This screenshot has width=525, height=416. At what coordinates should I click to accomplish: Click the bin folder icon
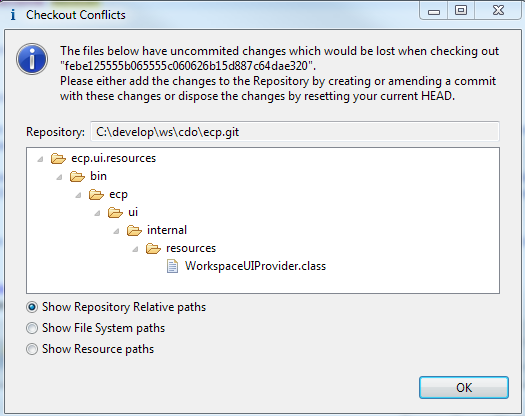coord(77,177)
